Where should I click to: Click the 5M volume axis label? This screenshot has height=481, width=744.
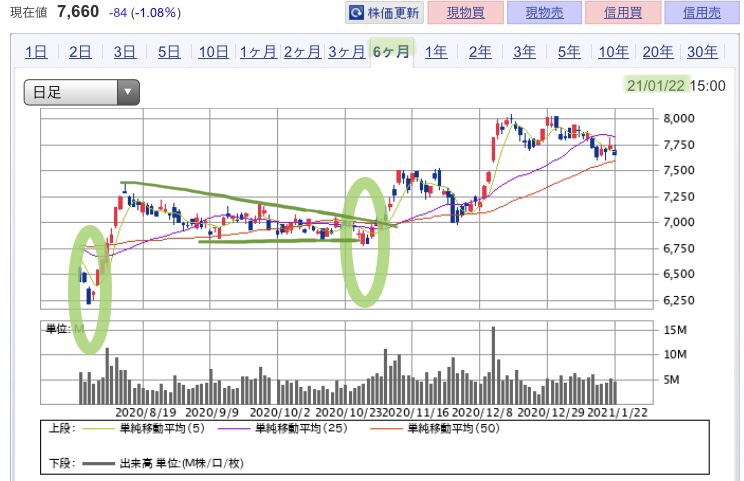point(671,379)
